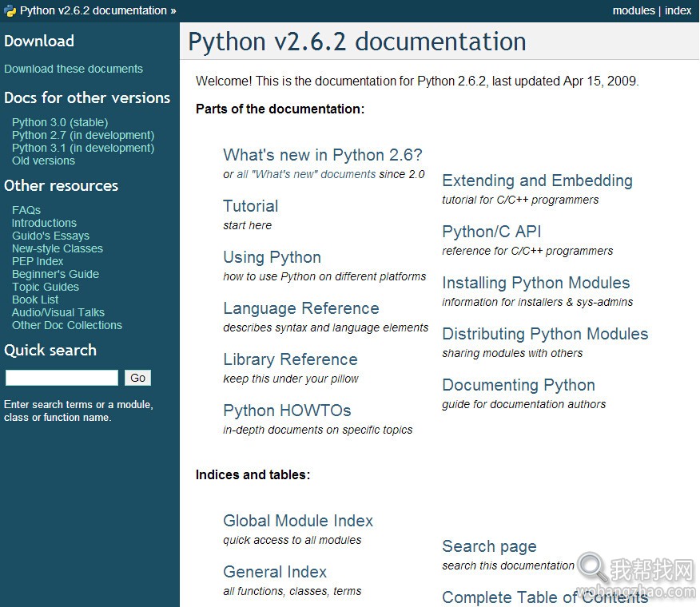Viewport: 700px width, 607px height.
Task: Open Language Reference
Action: (301, 308)
